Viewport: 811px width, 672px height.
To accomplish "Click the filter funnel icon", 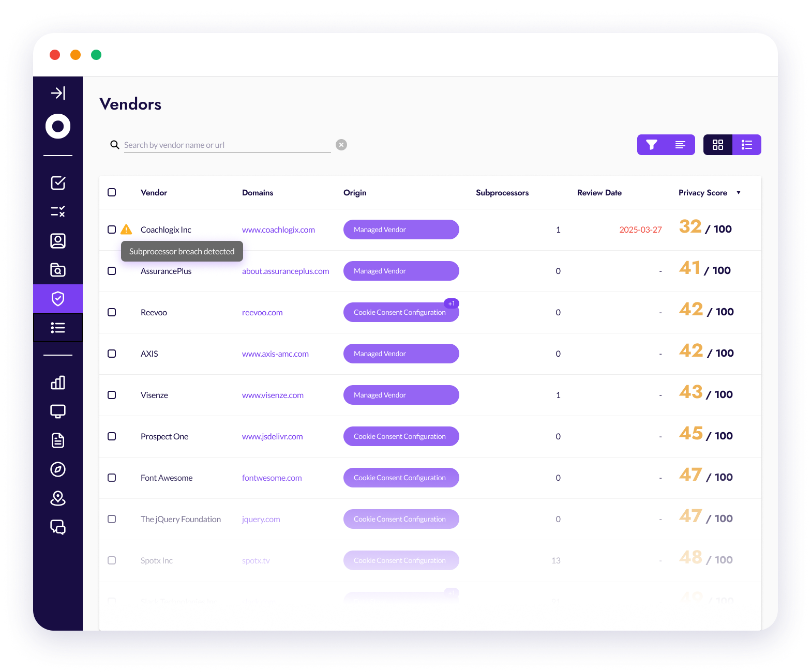I will point(652,145).
